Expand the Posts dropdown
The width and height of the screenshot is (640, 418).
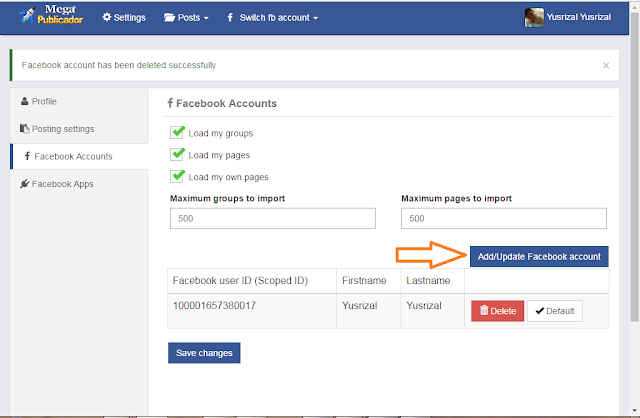pos(186,18)
